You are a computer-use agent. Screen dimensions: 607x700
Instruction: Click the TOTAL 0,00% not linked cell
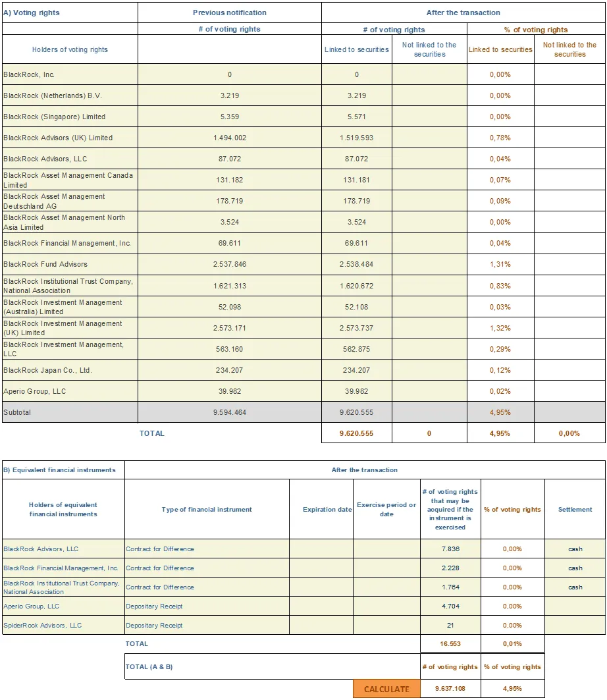[569, 433]
